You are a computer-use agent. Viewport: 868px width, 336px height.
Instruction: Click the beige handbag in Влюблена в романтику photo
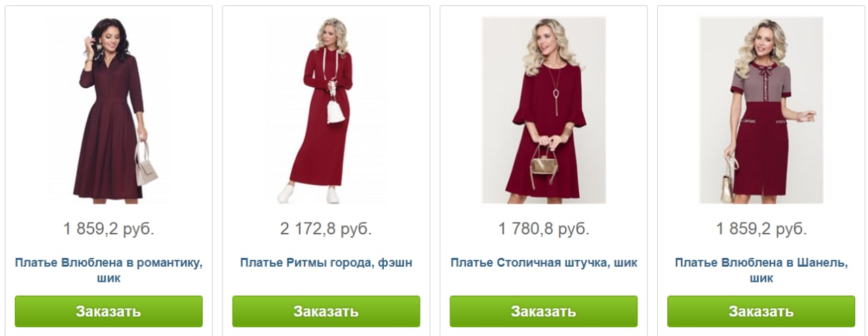[146, 164]
